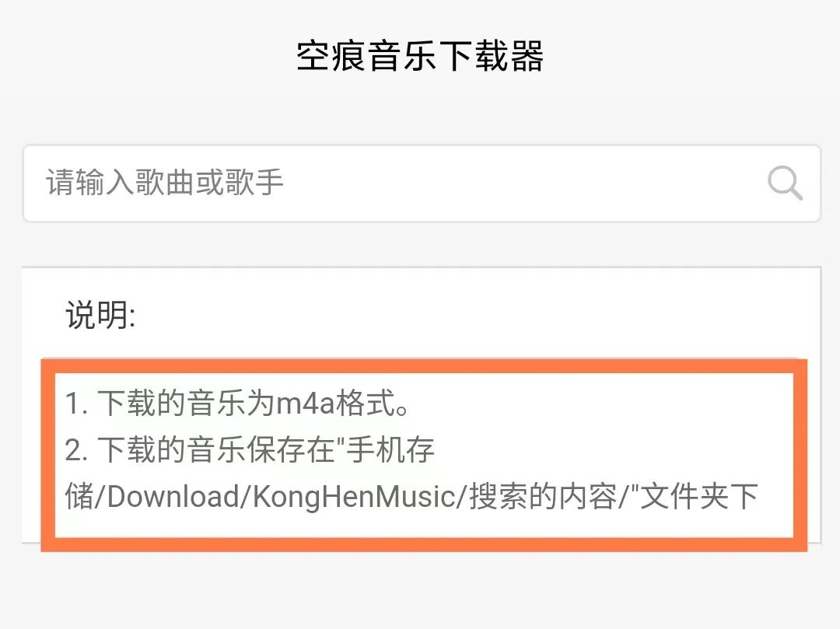840x629 pixels.
Task: Click the number 2. at the second item
Action: click(x=76, y=449)
